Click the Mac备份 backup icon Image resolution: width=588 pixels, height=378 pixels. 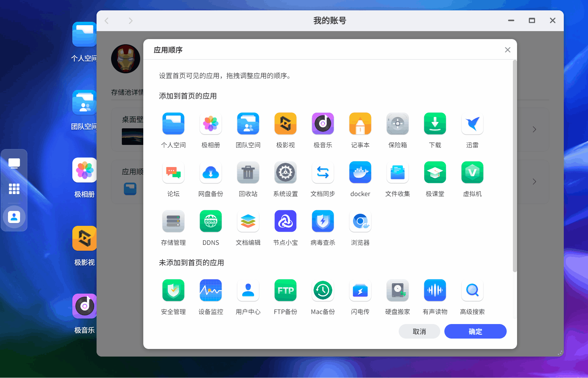tap(323, 290)
